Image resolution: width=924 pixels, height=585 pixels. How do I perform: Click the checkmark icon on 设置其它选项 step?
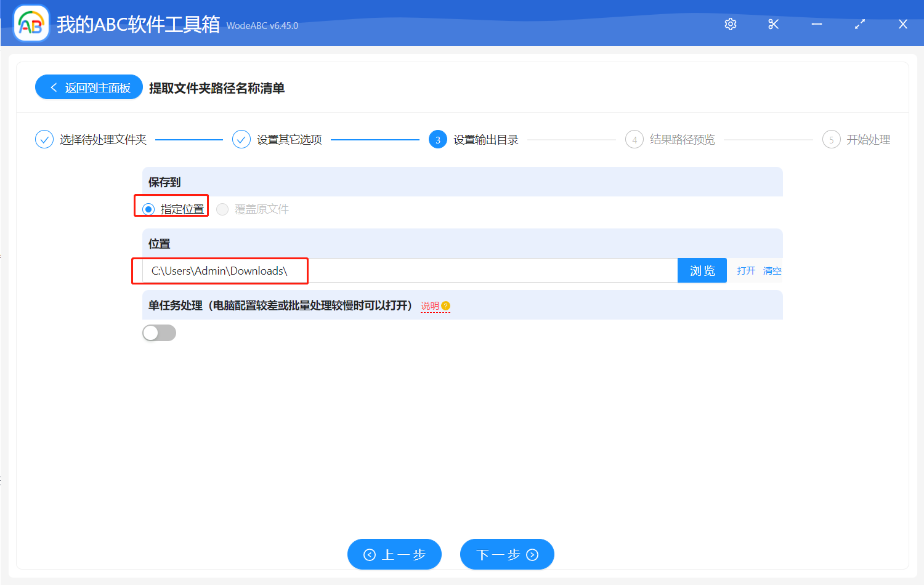[241, 139]
